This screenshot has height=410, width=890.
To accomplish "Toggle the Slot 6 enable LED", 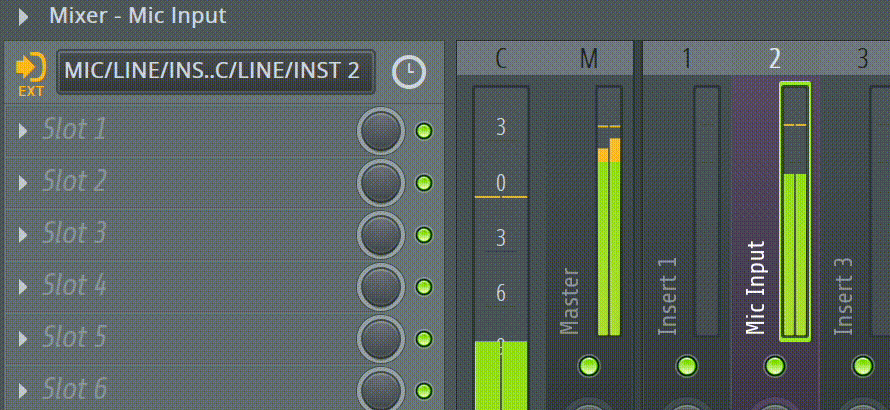I will coord(424,391).
